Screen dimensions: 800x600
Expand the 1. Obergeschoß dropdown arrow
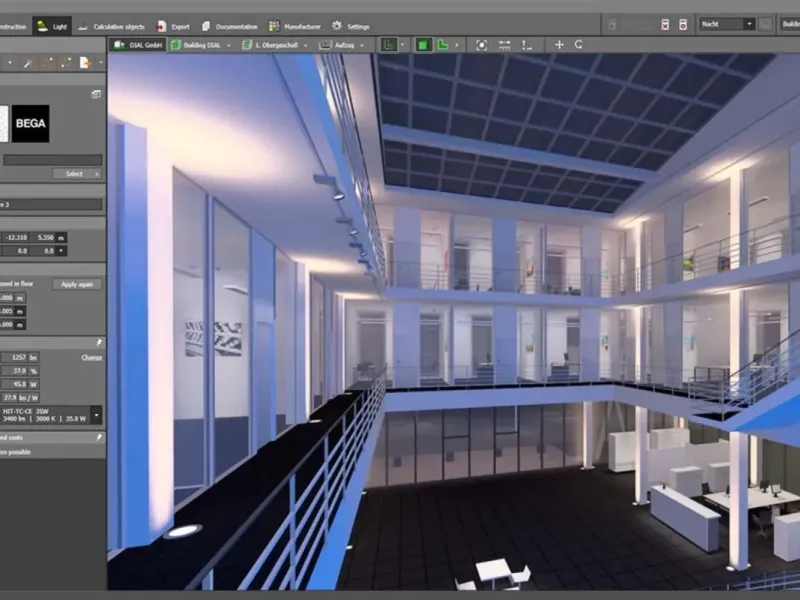(306, 45)
